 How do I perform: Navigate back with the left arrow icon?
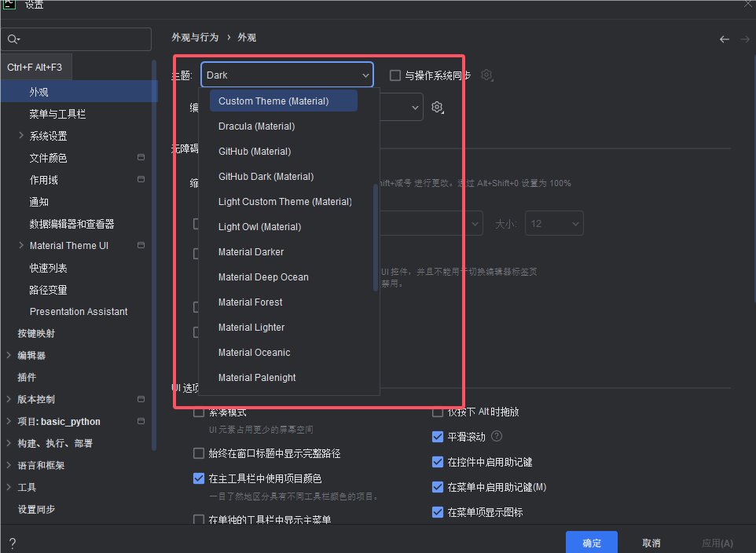(725, 39)
